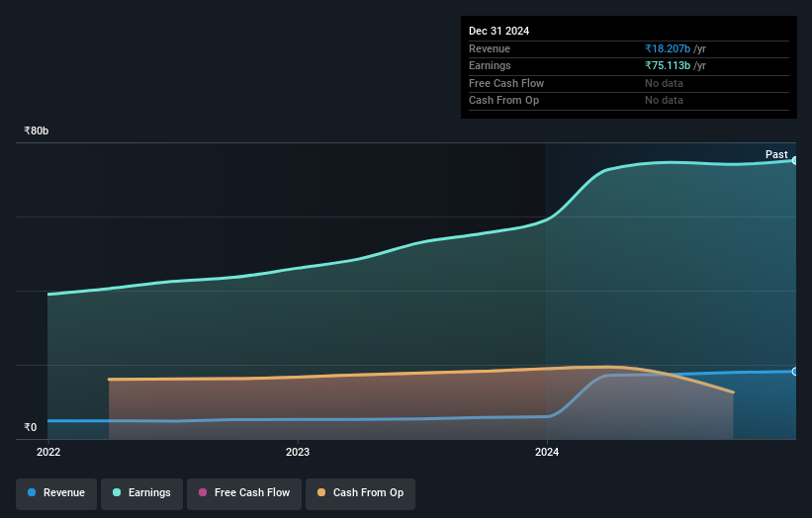
Task: Click the ₹75.113b earnings value
Action: click(668, 65)
